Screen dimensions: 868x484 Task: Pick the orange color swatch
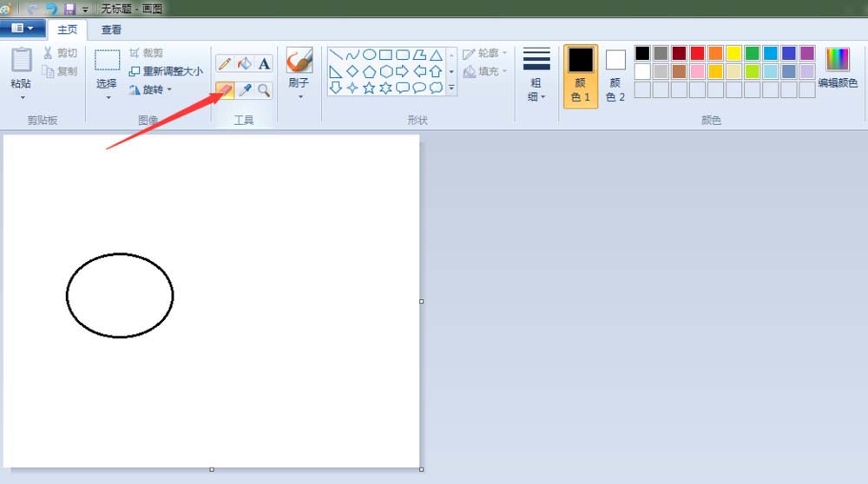point(716,53)
